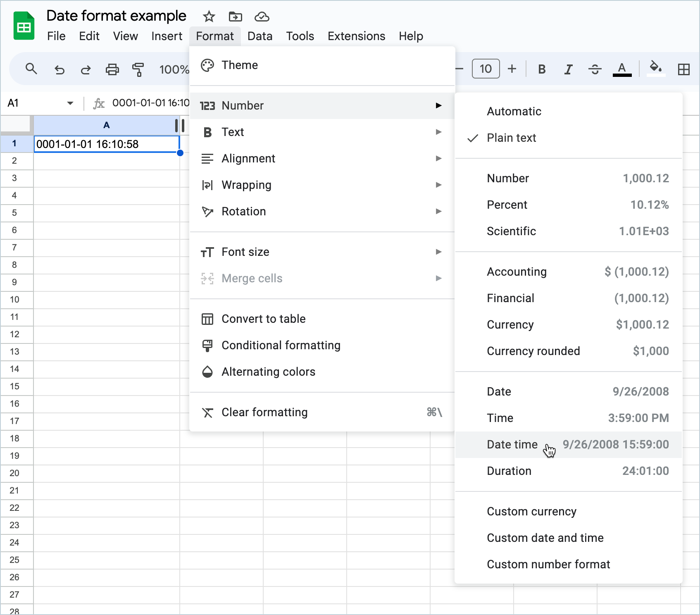
Task: Activate the paint format tool
Action: click(138, 69)
